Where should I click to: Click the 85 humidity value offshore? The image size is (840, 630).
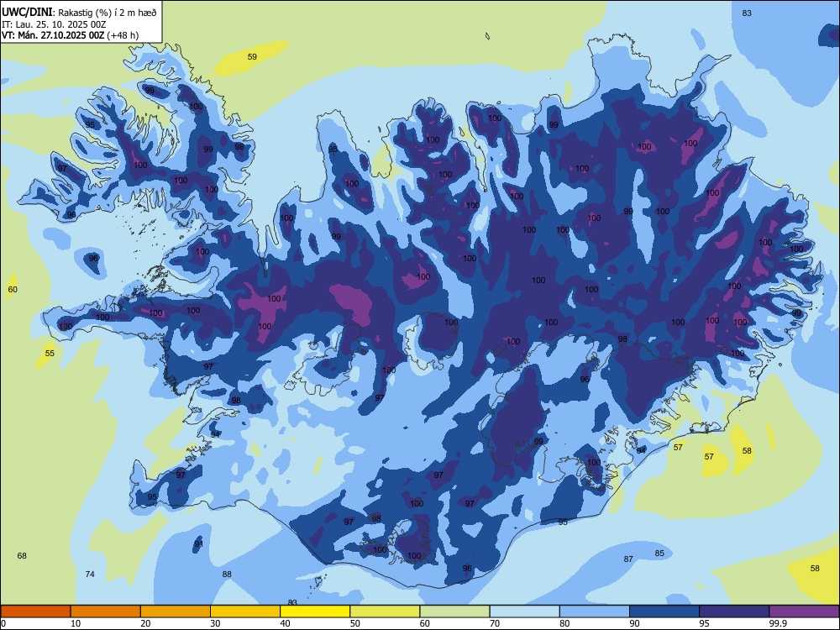pos(659,553)
